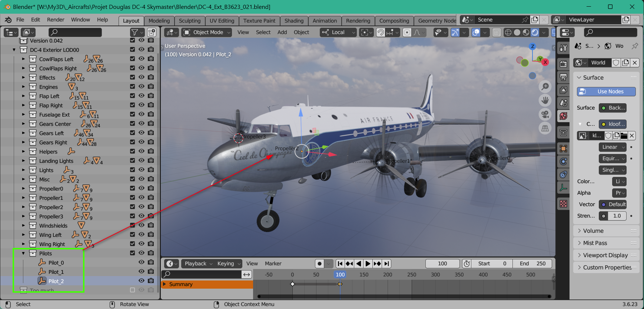Open the File menu
Viewport: 644px width, 309px height.
20,20
